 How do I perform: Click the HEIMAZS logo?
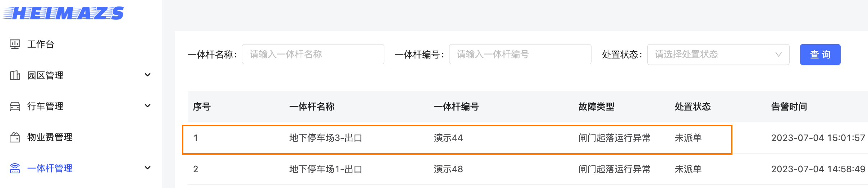click(x=63, y=13)
